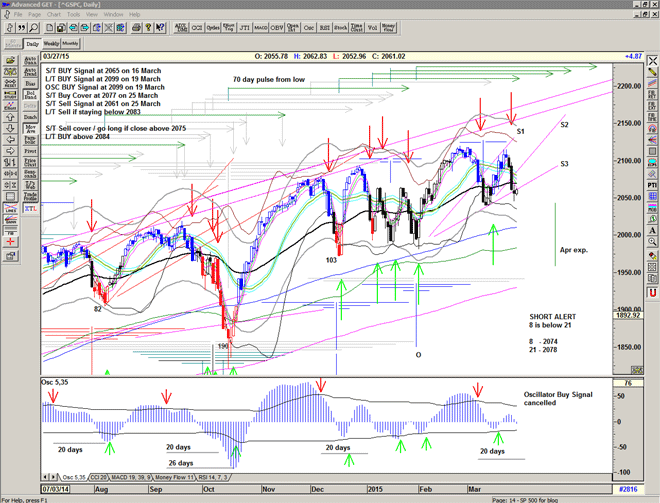
Task: Add the OBV study from the toolbar
Action: (x=278, y=29)
